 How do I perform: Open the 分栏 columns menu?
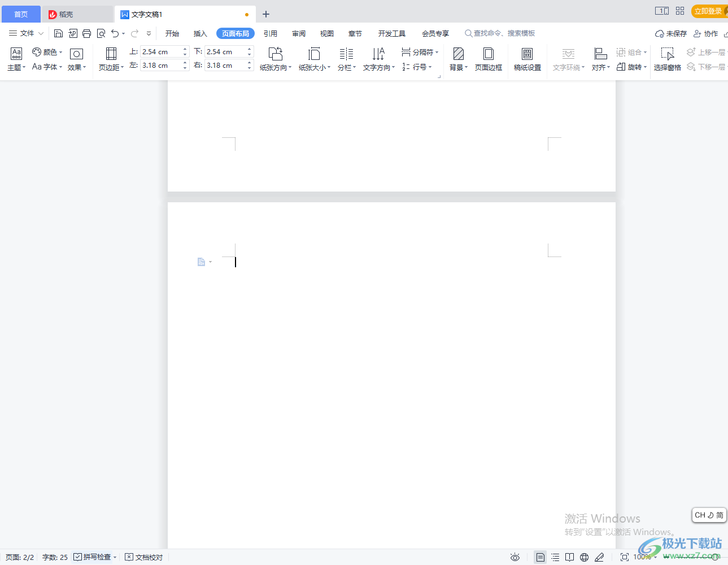point(347,59)
